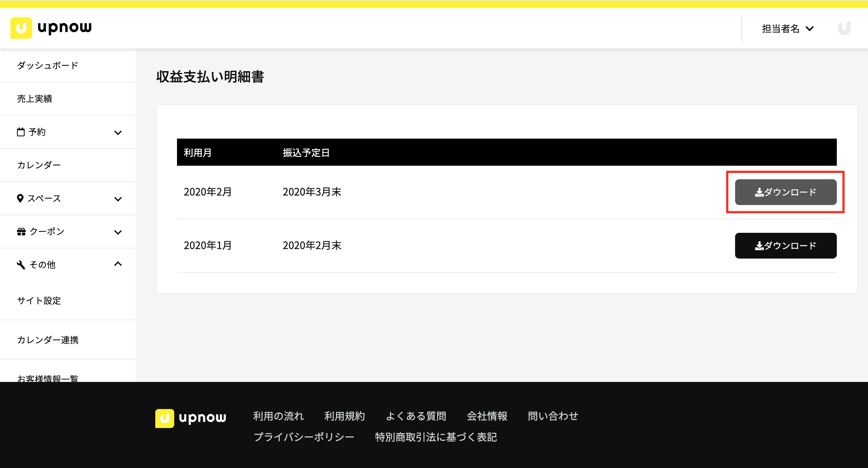Collapse the その他 menu chevron

tap(118, 264)
